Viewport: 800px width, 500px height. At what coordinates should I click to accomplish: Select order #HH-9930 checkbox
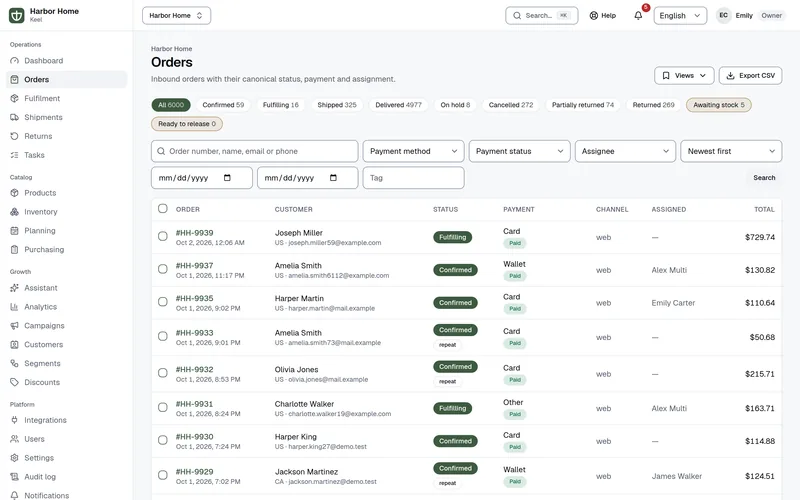(x=163, y=440)
